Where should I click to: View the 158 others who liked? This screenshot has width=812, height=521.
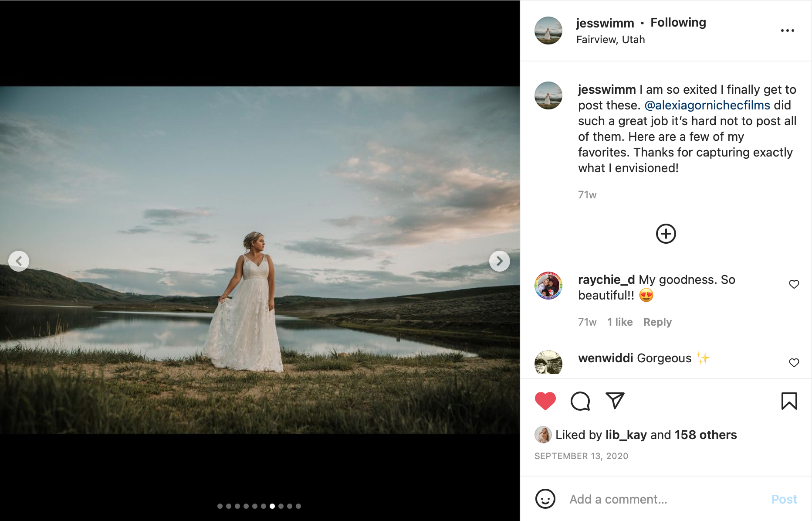coord(706,435)
